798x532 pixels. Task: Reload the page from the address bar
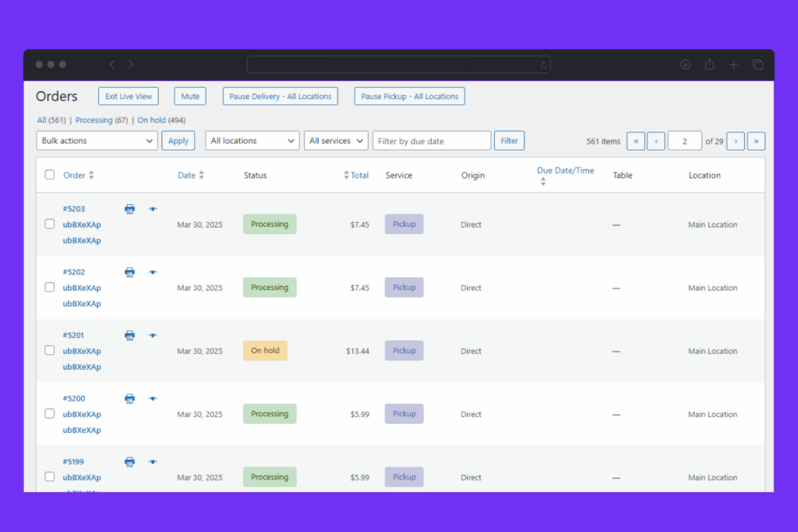coord(543,65)
